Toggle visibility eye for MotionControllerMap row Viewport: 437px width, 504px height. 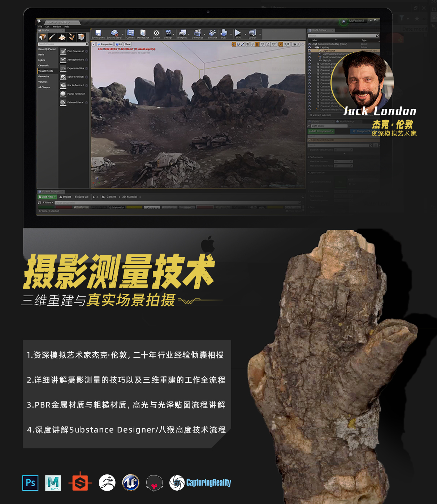tap(310, 44)
